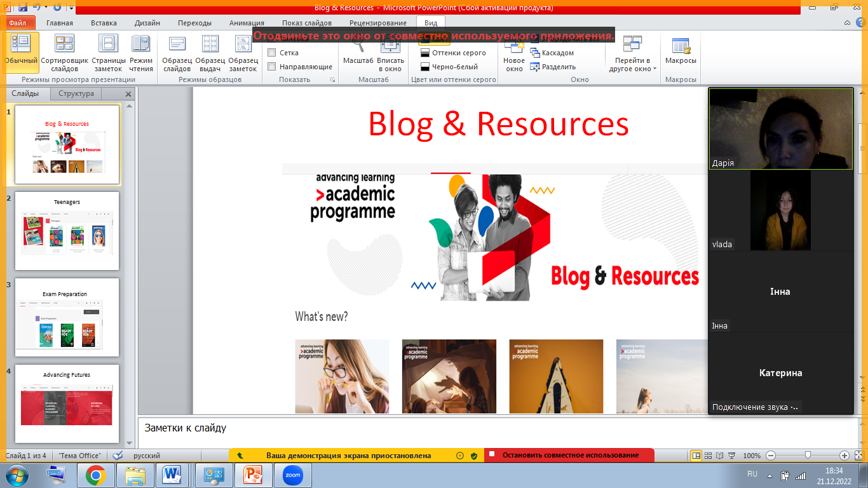
Task: Switch to the Вставка ribbon tab
Action: (x=104, y=23)
